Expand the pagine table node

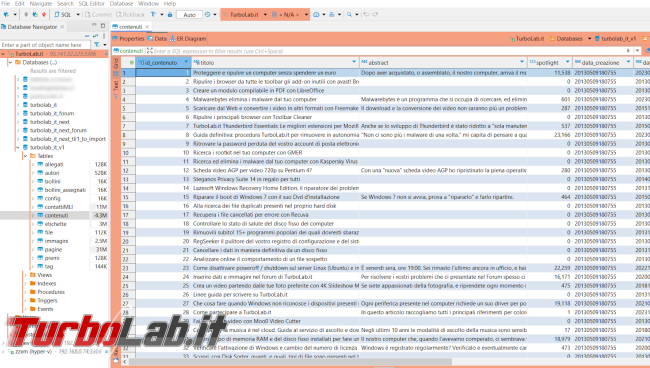[33, 249]
